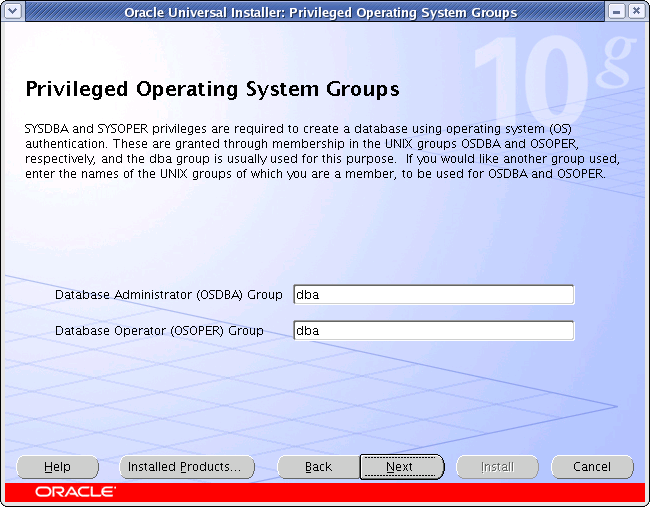Go Back to previous installer step
This screenshot has height=507, width=650.
click(x=318, y=467)
